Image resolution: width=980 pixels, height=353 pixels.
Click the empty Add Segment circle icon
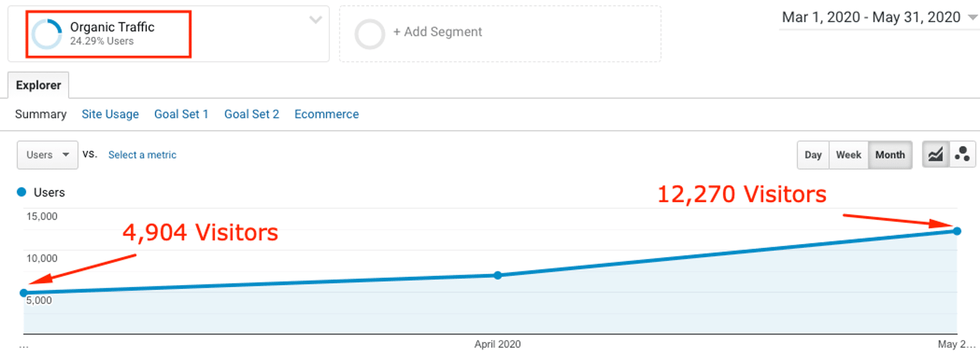pyautogui.click(x=370, y=34)
